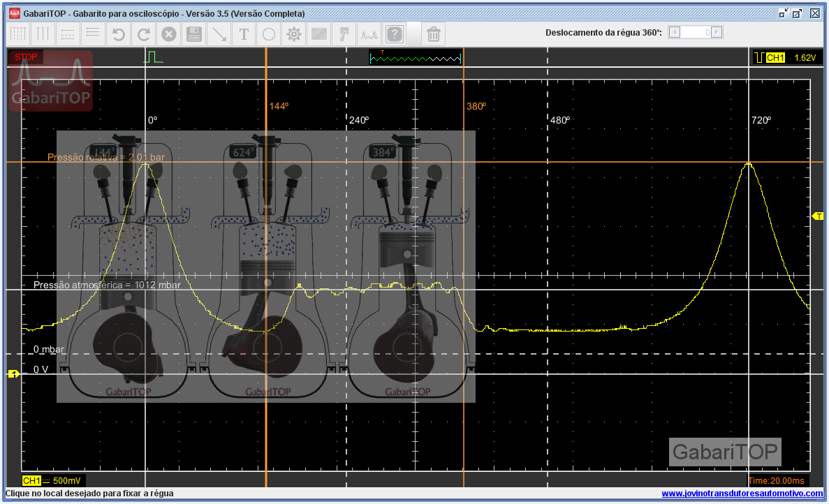This screenshot has height=504, width=829.
Task: Click the 'Deslocamento da régua 360°:' label
Action: (603, 33)
